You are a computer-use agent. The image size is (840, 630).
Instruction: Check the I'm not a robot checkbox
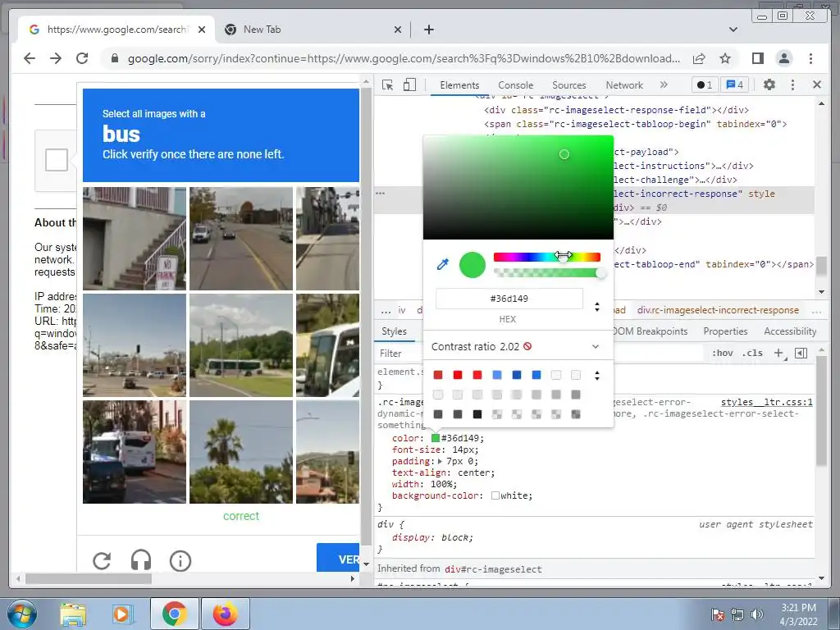click(57, 160)
